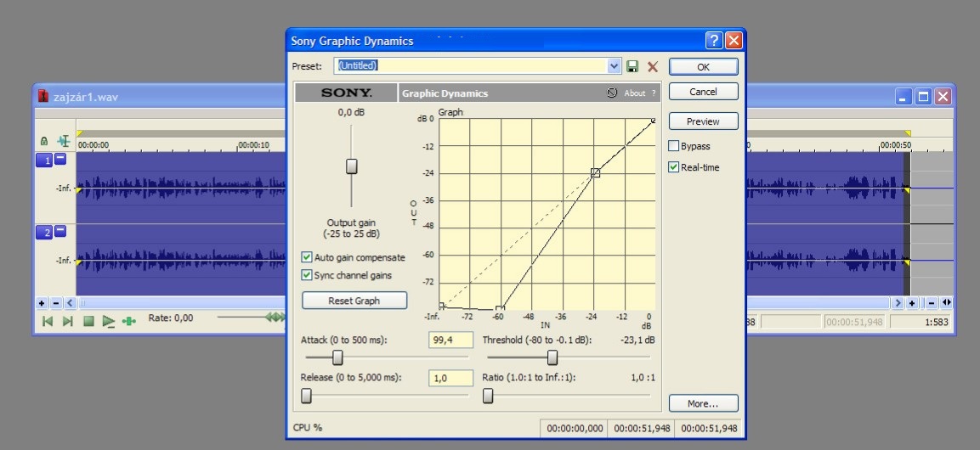Enable the Bypass checkbox
980x450 pixels.
point(674,146)
